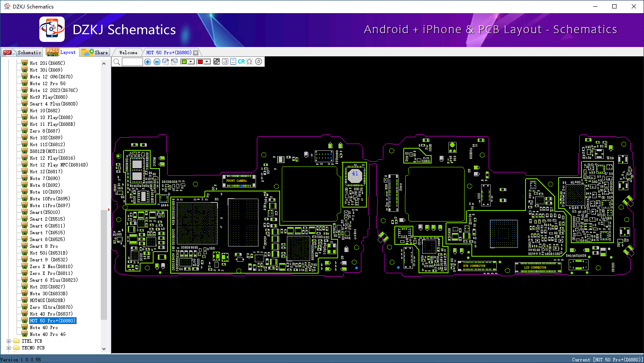Expand the TECNO PCB folder
The image size is (644, 363).
pyautogui.click(x=9, y=348)
